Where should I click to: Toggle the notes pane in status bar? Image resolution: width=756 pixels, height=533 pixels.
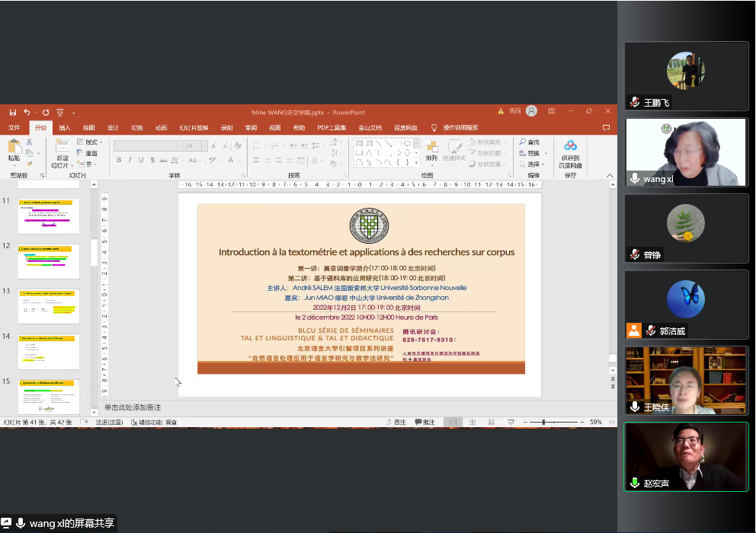[396, 422]
